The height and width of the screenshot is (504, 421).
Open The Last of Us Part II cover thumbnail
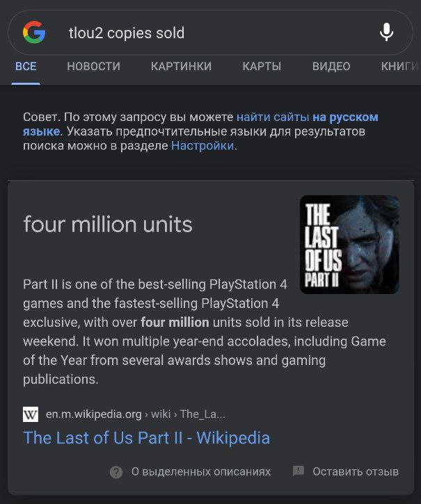[349, 244]
